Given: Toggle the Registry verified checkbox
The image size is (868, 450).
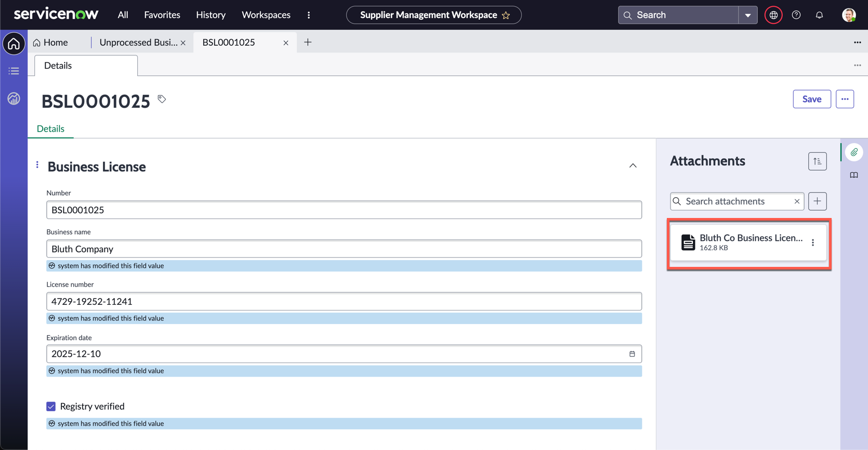Looking at the screenshot, I should (x=51, y=406).
